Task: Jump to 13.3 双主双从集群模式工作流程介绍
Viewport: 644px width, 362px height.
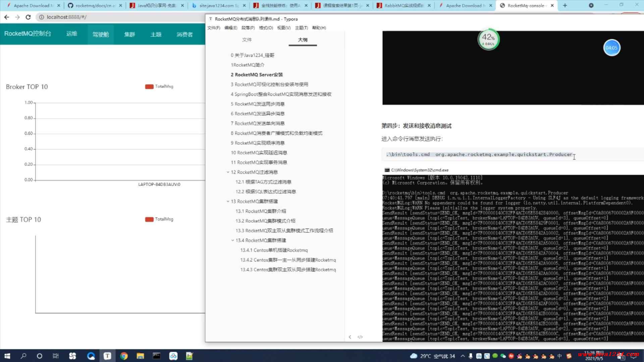Action: click(x=284, y=231)
